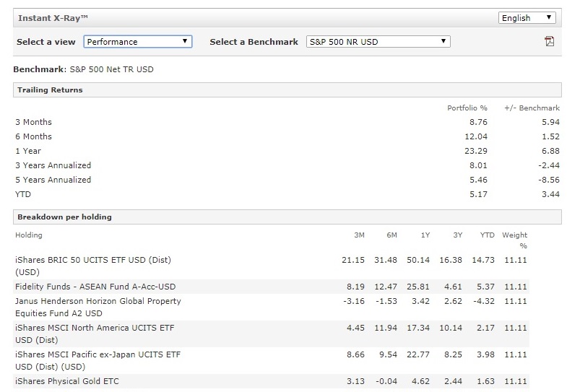Image resolution: width=580 pixels, height=392 pixels.
Task: Select iShares Physical Gold ETC holding
Action: click(67, 381)
